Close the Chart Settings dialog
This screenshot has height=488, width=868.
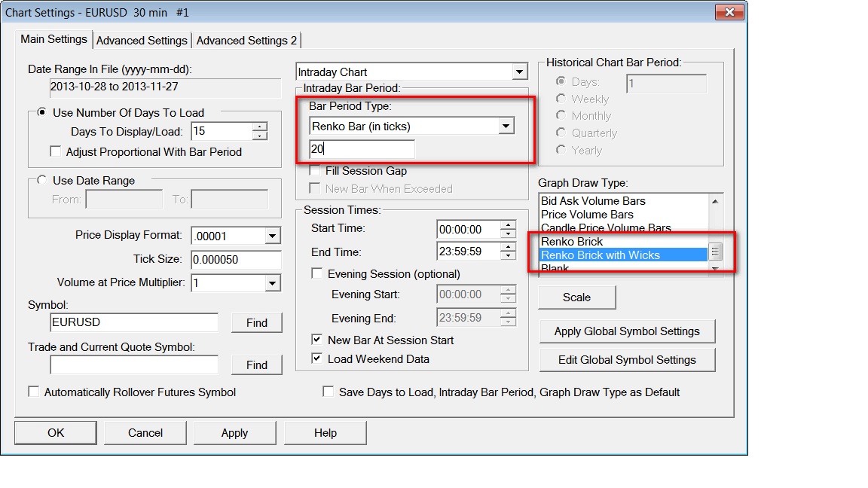[x=729, y=11]
